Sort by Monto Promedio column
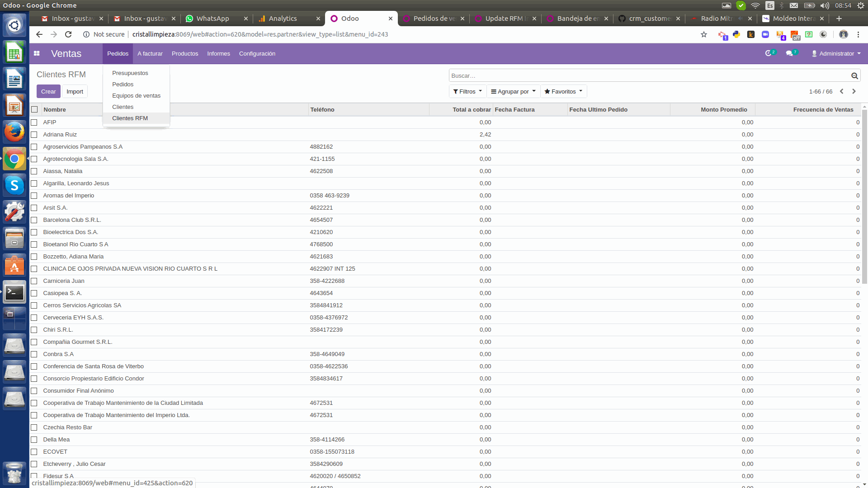 [x=712, y=109]
